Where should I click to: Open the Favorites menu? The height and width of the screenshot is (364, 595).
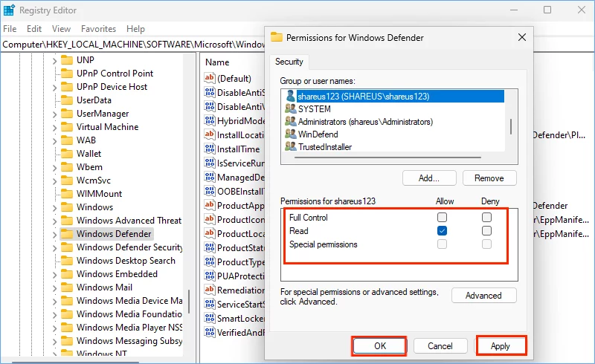tap(99, 29)
